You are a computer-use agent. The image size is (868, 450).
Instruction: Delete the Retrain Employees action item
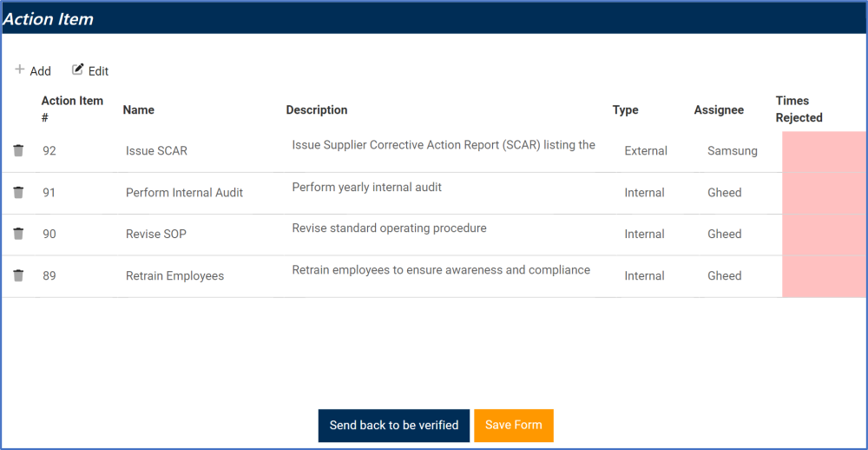tap(18, 275)
